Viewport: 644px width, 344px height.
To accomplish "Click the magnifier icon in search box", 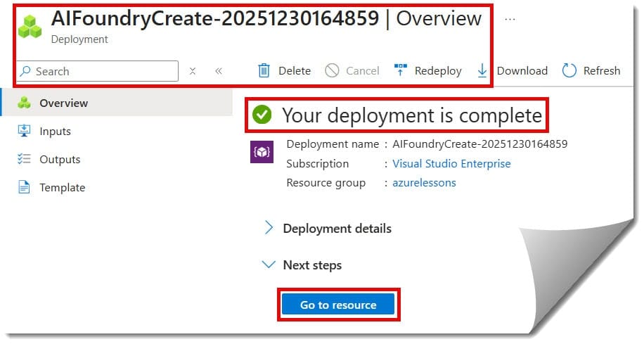I will (x=25, y=71).
